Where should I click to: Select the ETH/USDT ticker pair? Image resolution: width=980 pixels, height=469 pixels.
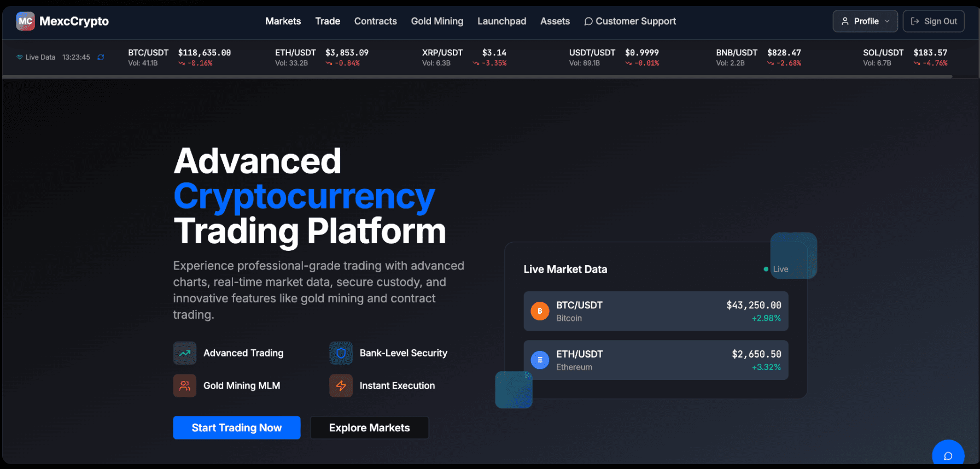point(295,52)
